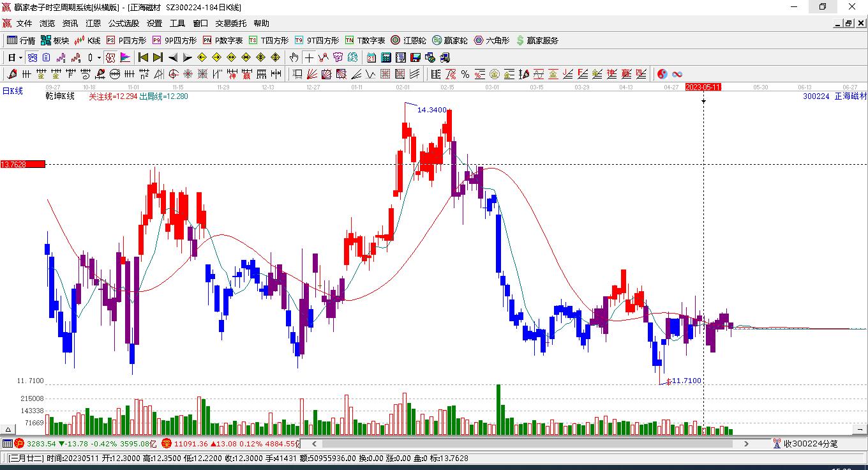The height and width of the screenshot is (470, 868).
Task: Open the 资讯 menu
Action: coord(70,24)
